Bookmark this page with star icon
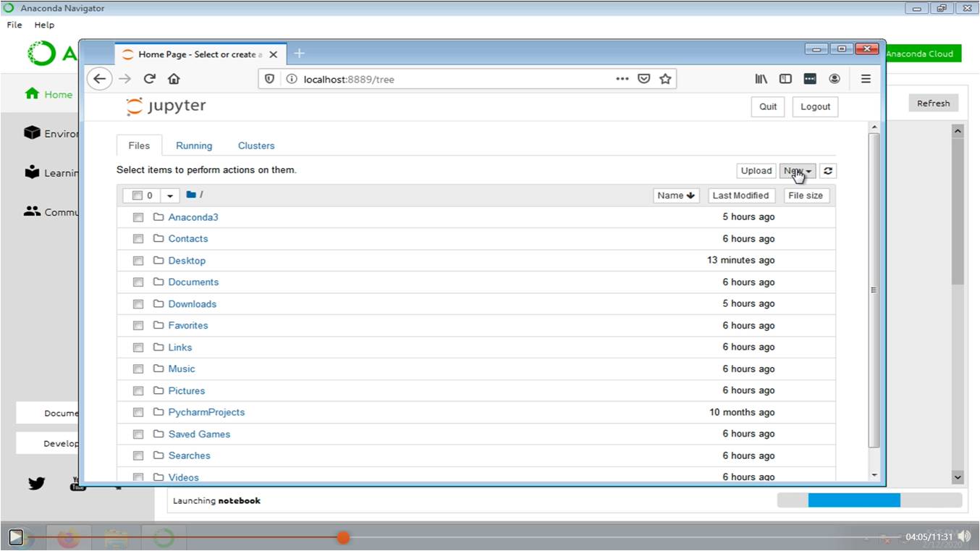This screenshot has height=551, width=980. (x=665, y=79)
